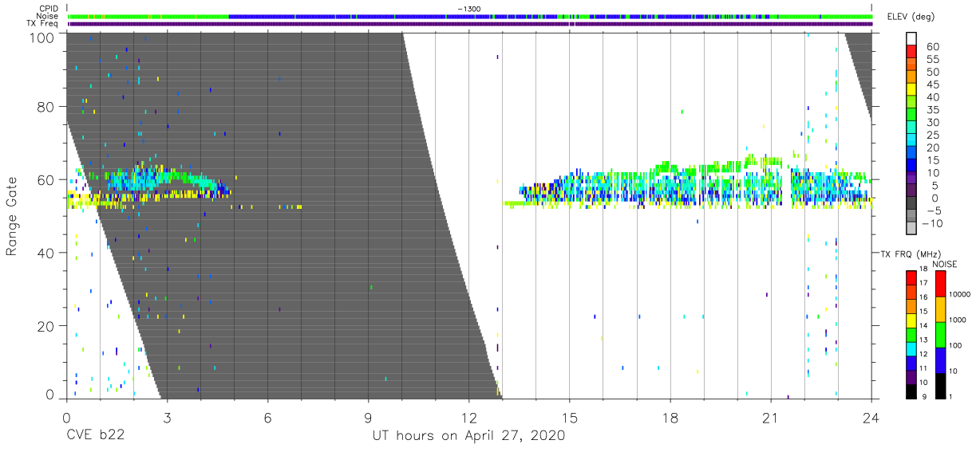The image size is (980, 452).
Task: Click the '20' tick on Range Gate axis
Action: [x=46, y=326]
